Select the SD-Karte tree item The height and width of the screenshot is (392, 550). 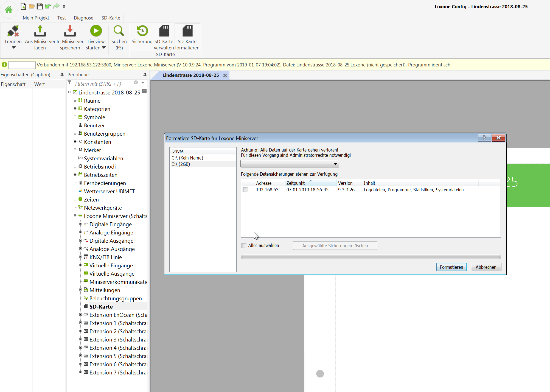click(101, 307)
